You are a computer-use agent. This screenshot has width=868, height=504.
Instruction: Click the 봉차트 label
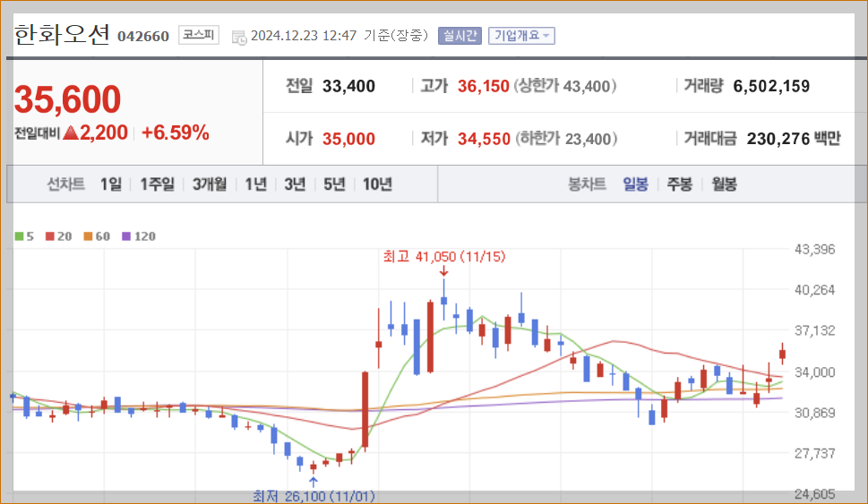click(x=587, y=184)
